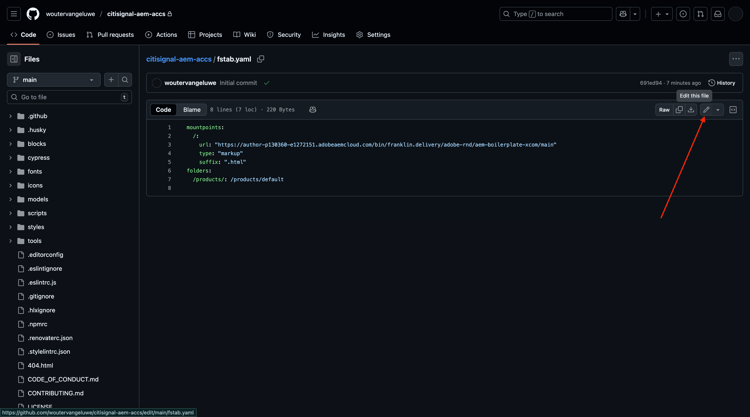Screen dimensions: 750x417
Task: Open the .renovaterc.json file
Action: pos(50,338)
